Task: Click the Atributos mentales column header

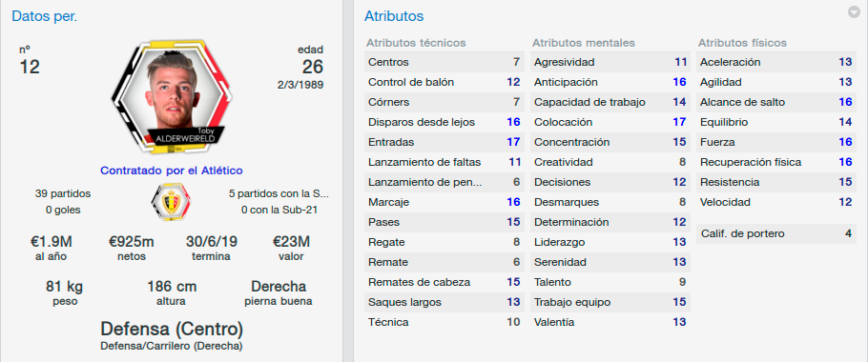Action: [x=584, y=43]
